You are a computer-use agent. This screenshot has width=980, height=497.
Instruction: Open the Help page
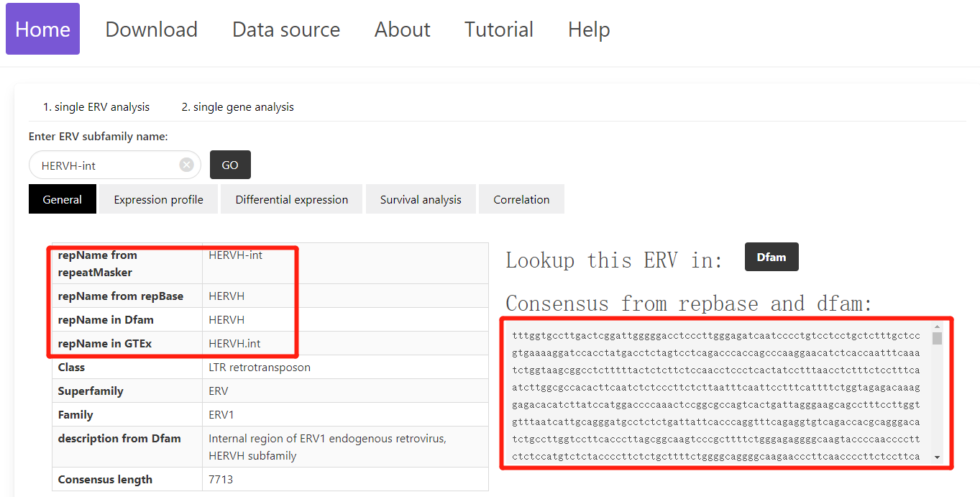tap(589, 29)
